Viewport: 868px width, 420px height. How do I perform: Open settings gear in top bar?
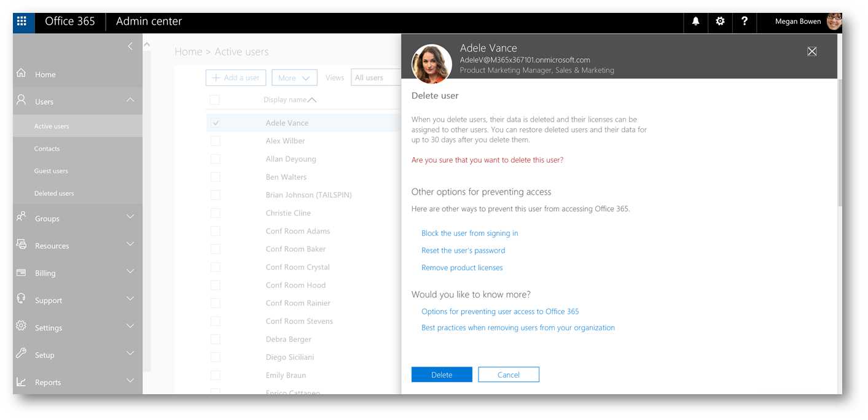point(720,21)
